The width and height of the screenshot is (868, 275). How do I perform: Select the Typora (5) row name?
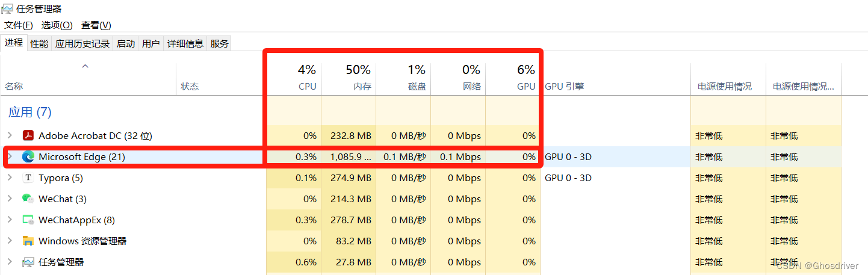click(x=61, y=178)
